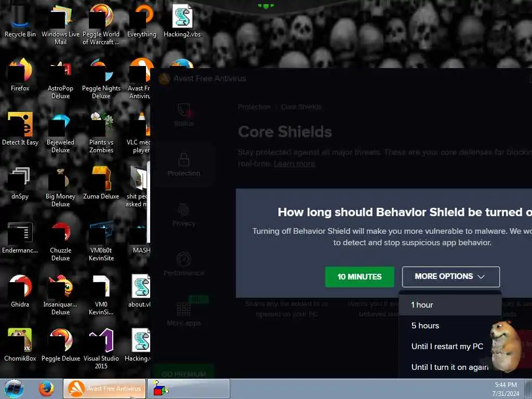The width and height of the screenshot is (532, 399).
Task: Launch Detect It Easy
Action: [x=20, y=129]
